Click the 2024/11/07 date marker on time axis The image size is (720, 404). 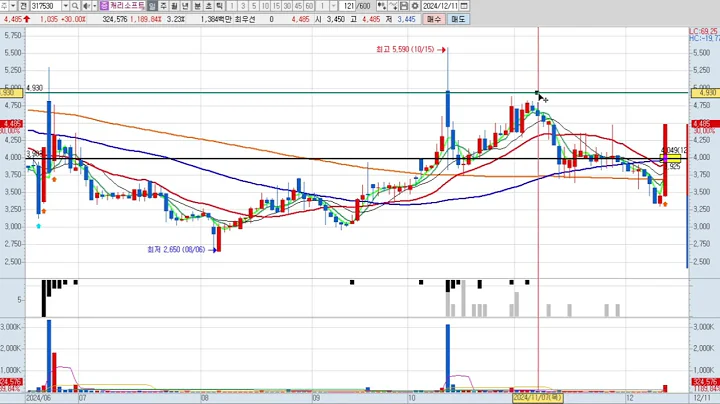[x=538, y=397]
